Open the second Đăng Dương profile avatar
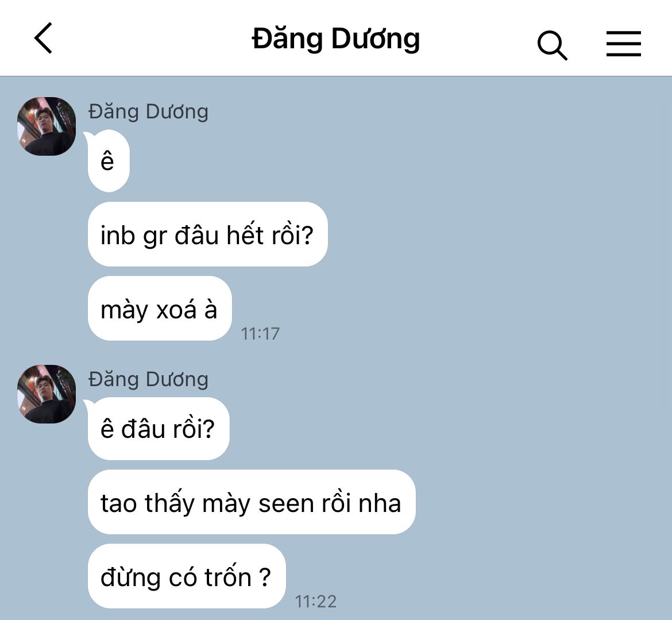Screen dimensions: 672x620 [x=47, y=394]
